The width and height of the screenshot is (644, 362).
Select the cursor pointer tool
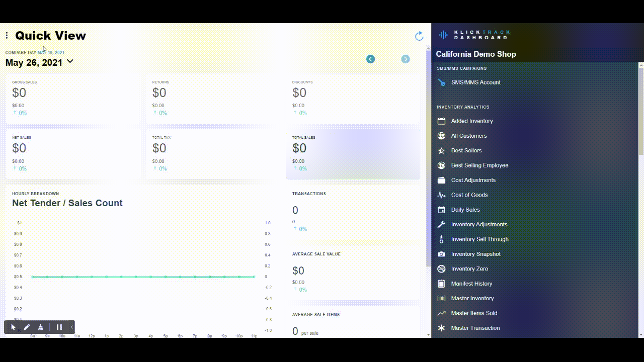14,327
